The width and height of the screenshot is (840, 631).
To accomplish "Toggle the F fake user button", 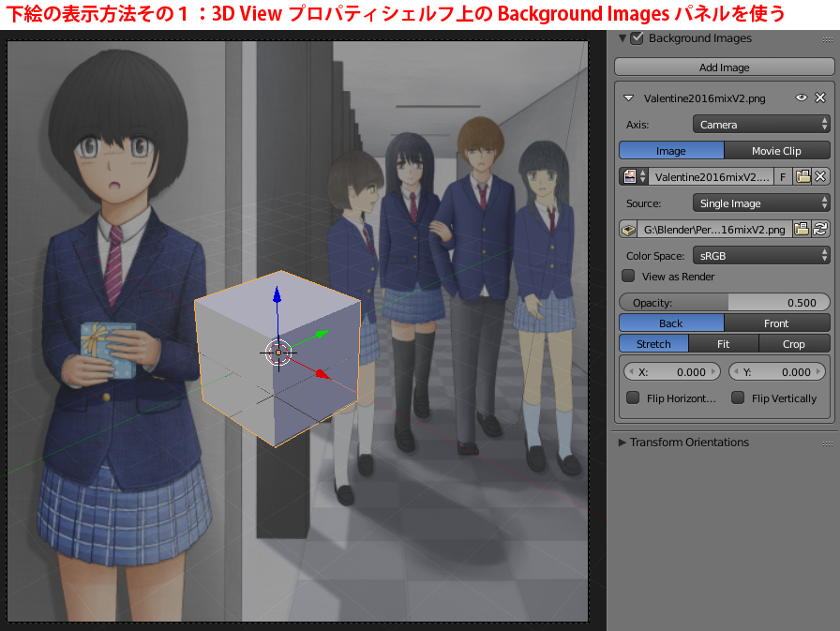I will point(783,177).
